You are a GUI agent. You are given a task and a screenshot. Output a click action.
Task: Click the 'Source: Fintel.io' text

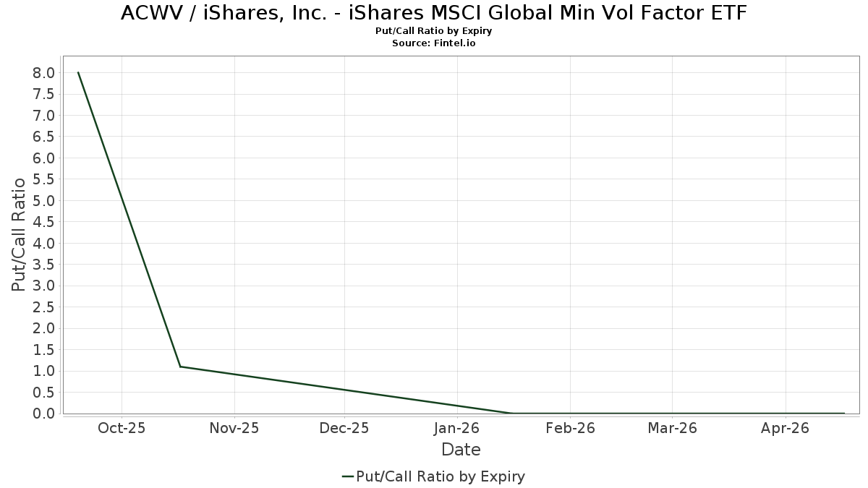pyautogui.click(x=434, y=43)
